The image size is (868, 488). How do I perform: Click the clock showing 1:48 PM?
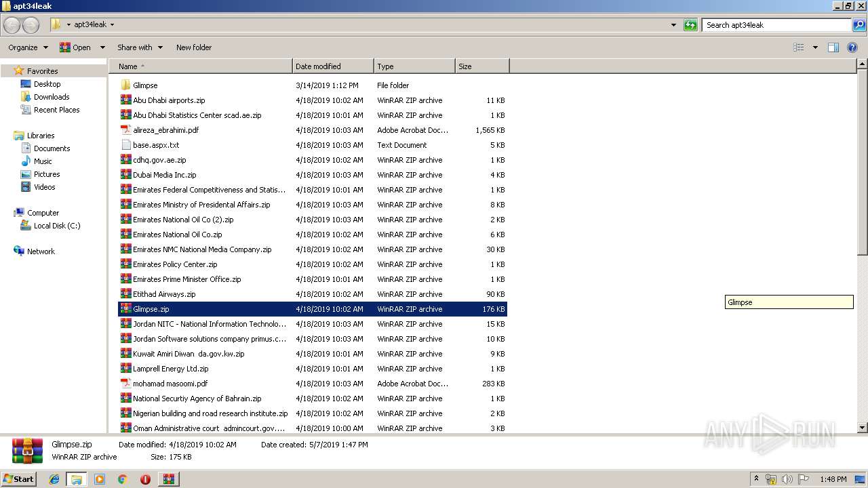(x=833, y=479)
